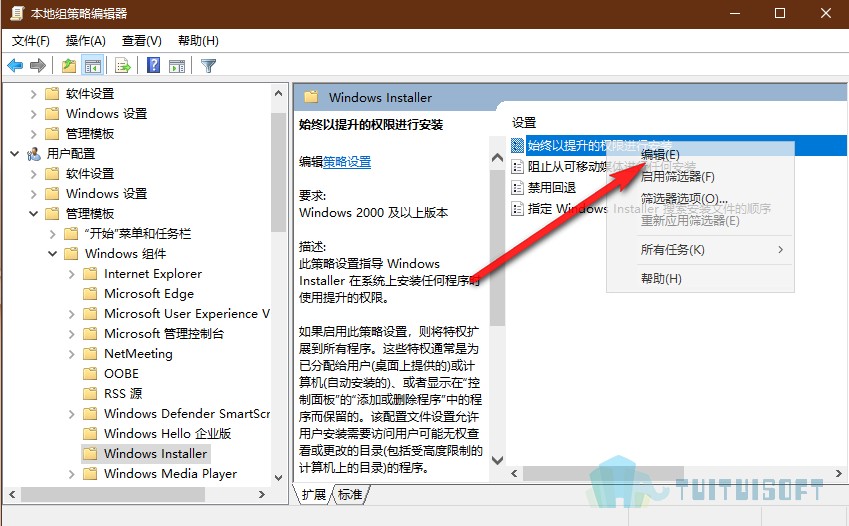849x526 pixels.
Task: Open the blue Help question mark icon
Action: (x=154, y=66)
